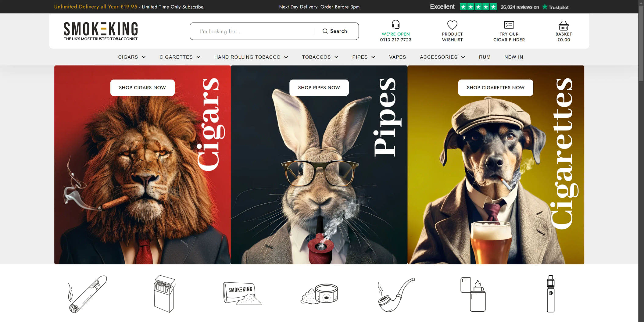The height and width of the screenshot is (322, 644).
Task: Expand the Accessories menu chevron
Action: click(463, 57)
